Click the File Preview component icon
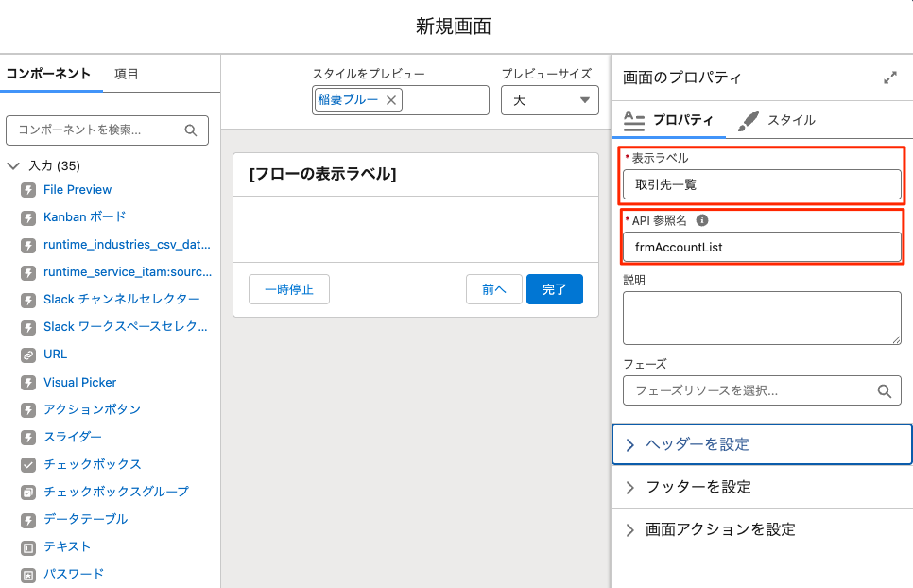 click(28, 190)
